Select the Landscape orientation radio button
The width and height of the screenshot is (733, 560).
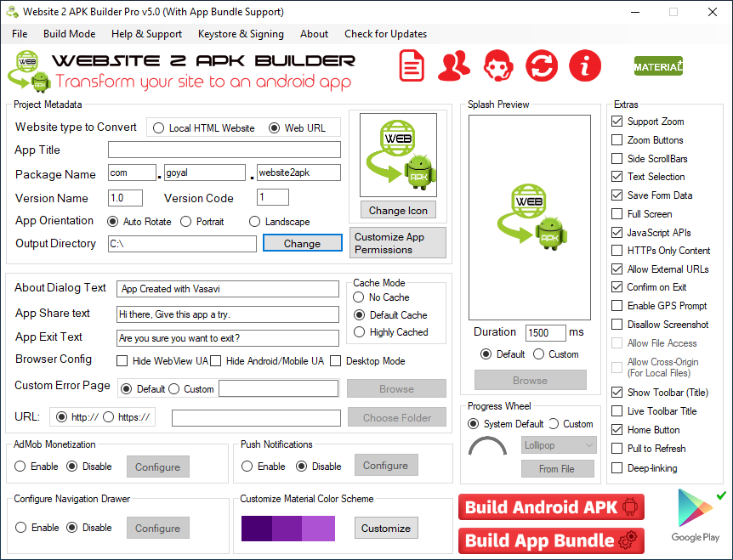click(x=254, y=222)
